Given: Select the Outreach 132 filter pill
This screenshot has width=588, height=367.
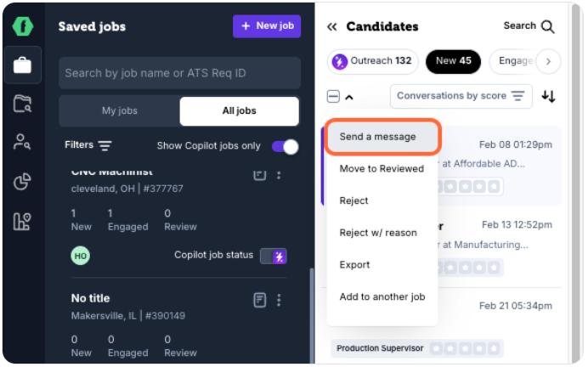Looking at the screenshot, I should click(x=373, y=61).
